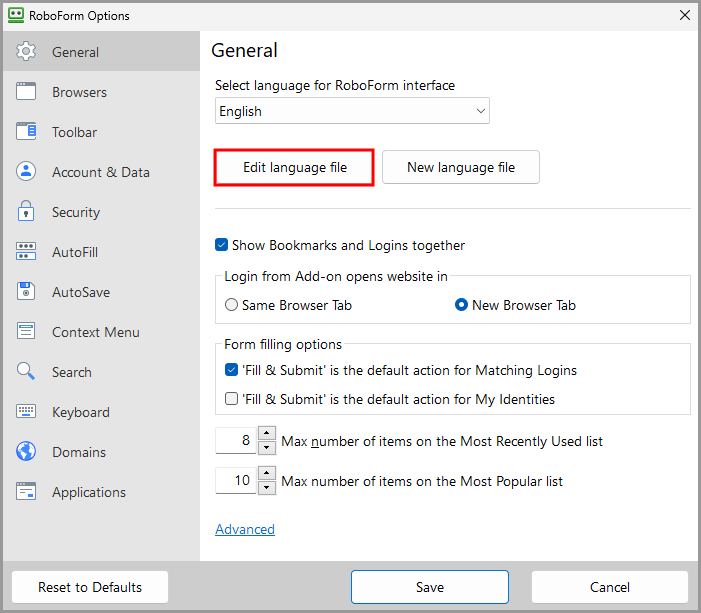Click the Security padlock icon

coord(26,211)
